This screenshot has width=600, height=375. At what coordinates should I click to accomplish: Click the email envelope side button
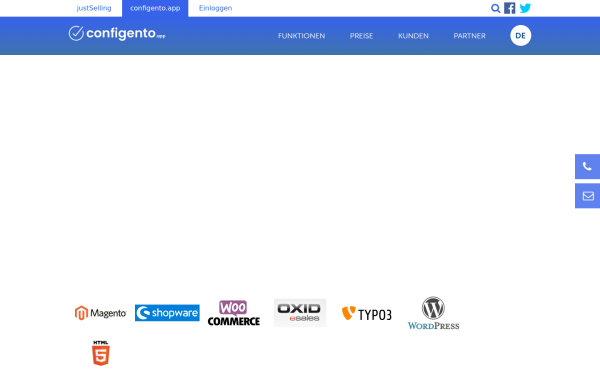587,196
